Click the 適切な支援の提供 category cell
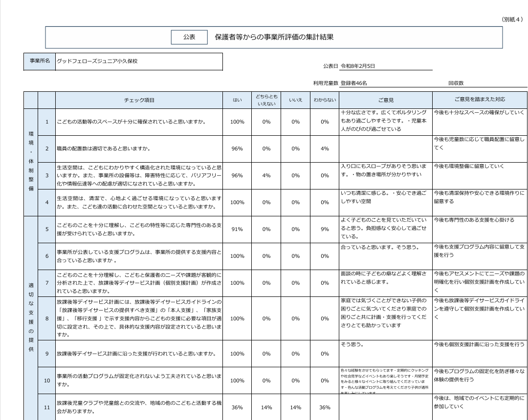 (31, 317)
